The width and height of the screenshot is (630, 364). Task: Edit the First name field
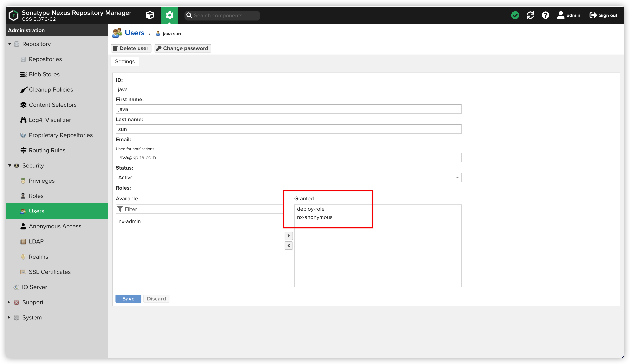pos(289,109)
